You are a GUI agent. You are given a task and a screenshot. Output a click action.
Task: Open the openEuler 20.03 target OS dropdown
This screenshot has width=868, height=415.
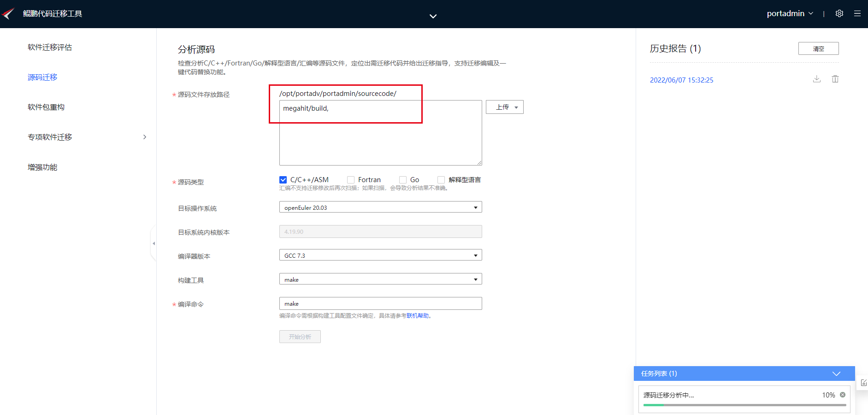coord(380,207)
